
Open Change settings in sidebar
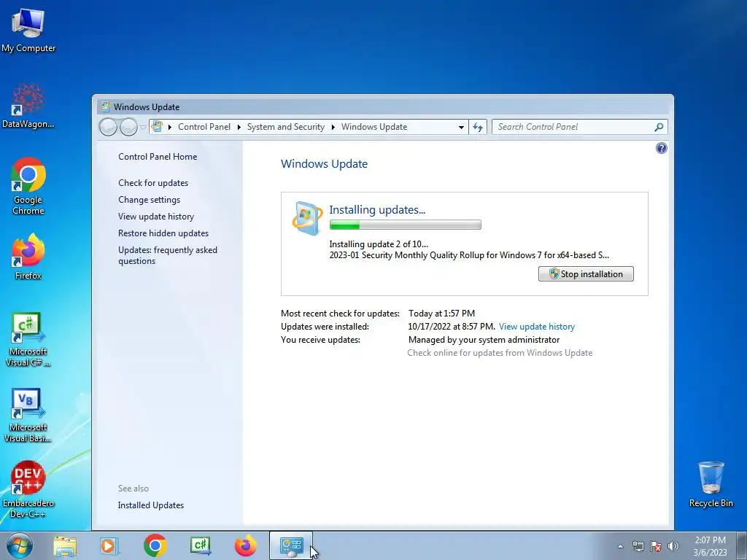149,200
